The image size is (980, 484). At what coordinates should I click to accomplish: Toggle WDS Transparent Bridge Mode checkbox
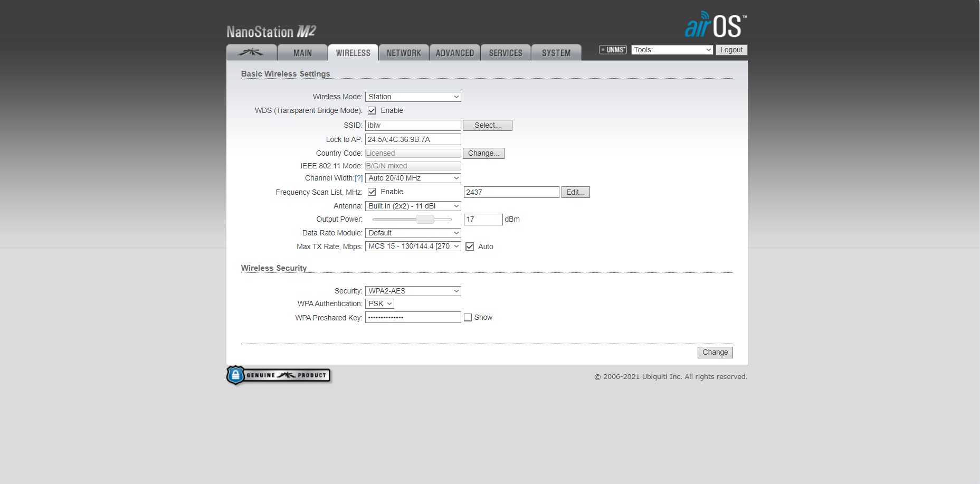372,110
